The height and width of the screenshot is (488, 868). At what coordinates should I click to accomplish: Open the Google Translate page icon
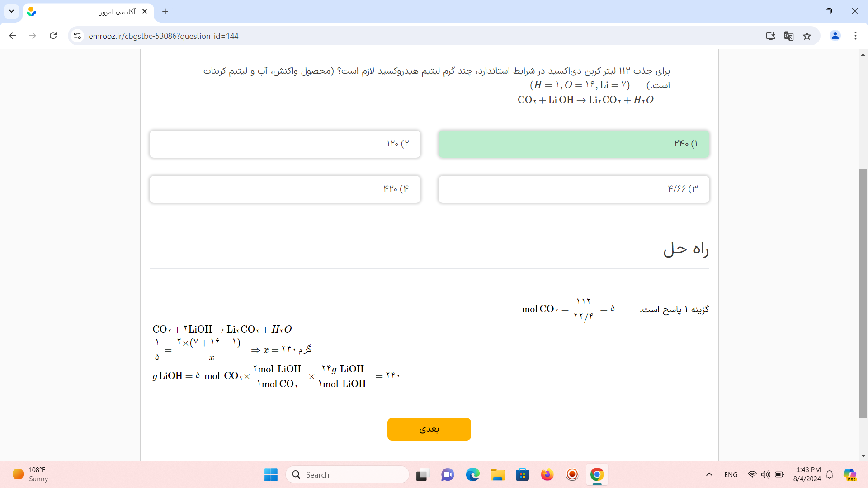point(789,36)
